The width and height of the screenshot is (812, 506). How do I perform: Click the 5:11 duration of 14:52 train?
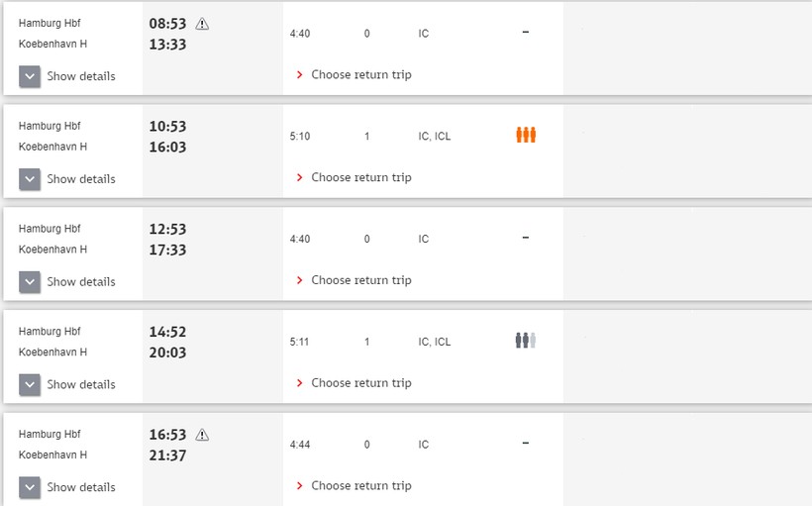coord(299,343)
